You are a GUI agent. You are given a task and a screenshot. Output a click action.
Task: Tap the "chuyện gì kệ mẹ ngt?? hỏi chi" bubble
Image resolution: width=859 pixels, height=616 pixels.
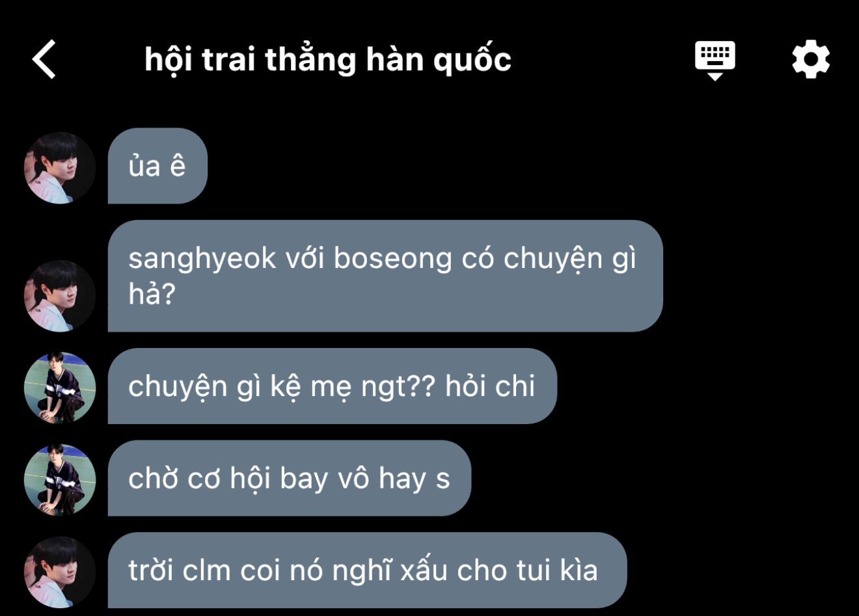click(x=332, y=386)
